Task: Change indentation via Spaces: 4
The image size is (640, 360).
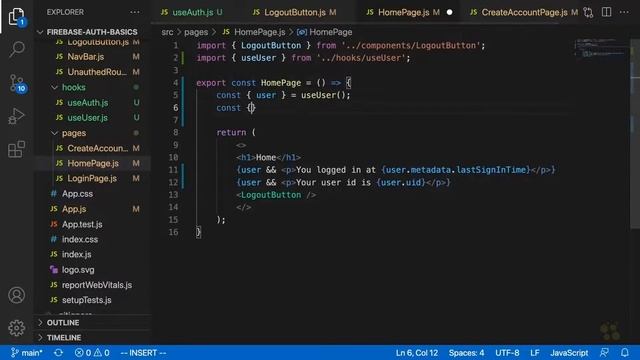Action: point(466,353)
